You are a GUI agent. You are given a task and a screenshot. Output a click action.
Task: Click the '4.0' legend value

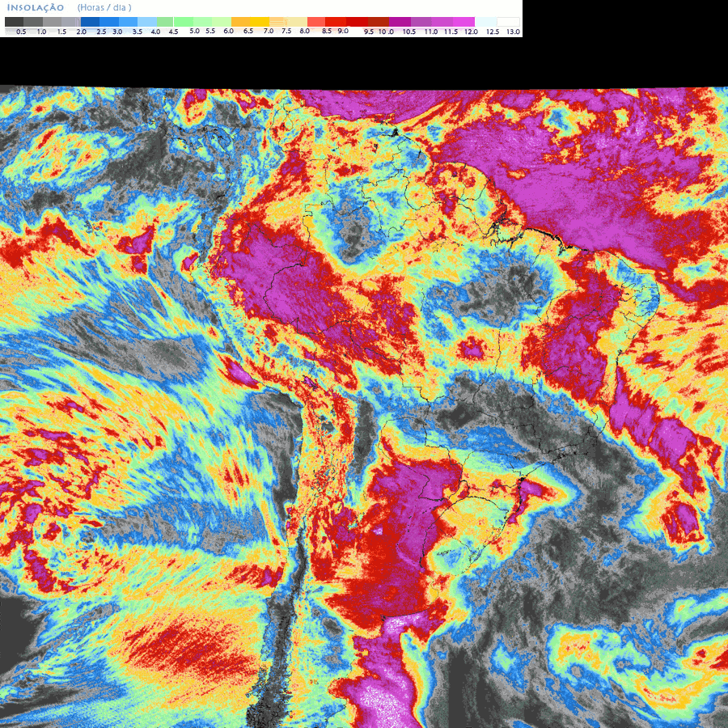155,32
